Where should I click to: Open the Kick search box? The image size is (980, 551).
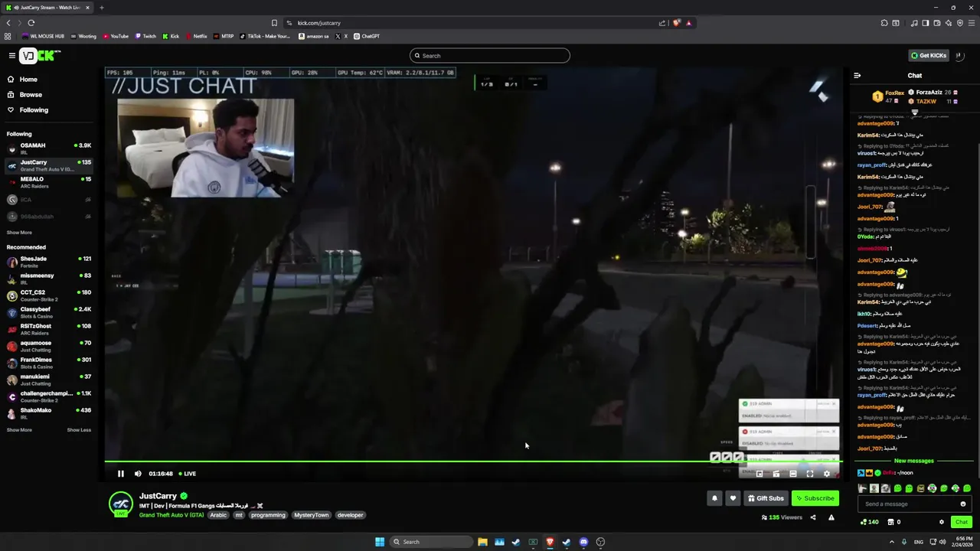point(490,55)
